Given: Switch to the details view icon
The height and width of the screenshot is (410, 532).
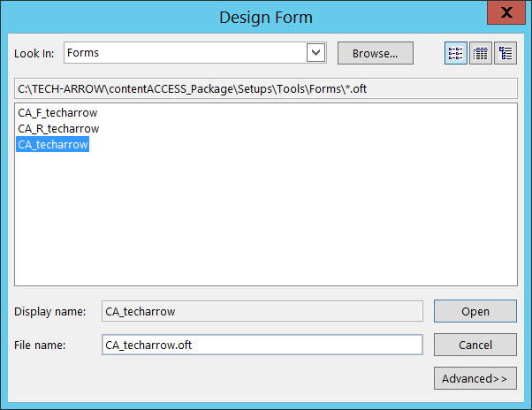Looking at the screenshot, I should pos(481,53).
